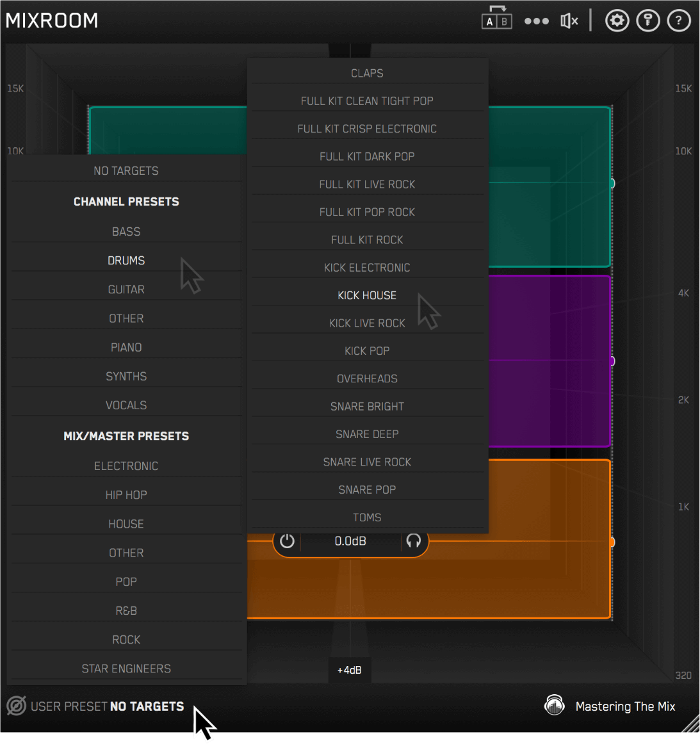Open the help question mark icon
Screen dimensions: 700x748
coord(678,21)
